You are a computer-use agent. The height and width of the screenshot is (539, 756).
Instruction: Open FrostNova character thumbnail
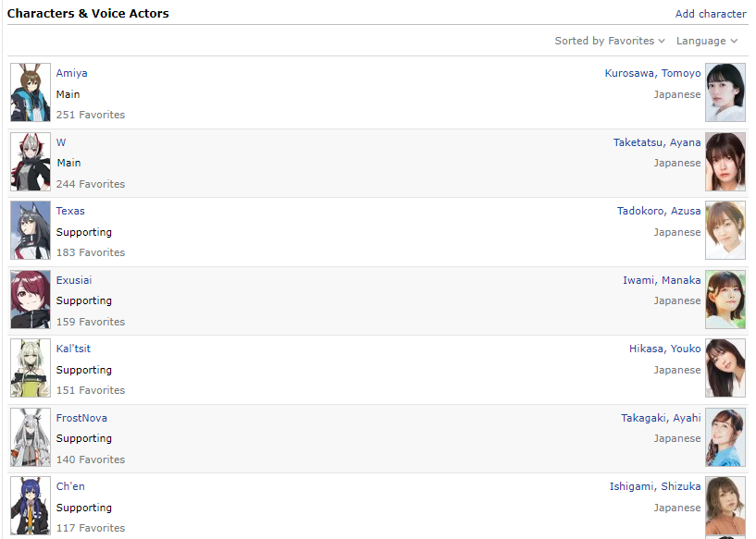click(31, 437)
